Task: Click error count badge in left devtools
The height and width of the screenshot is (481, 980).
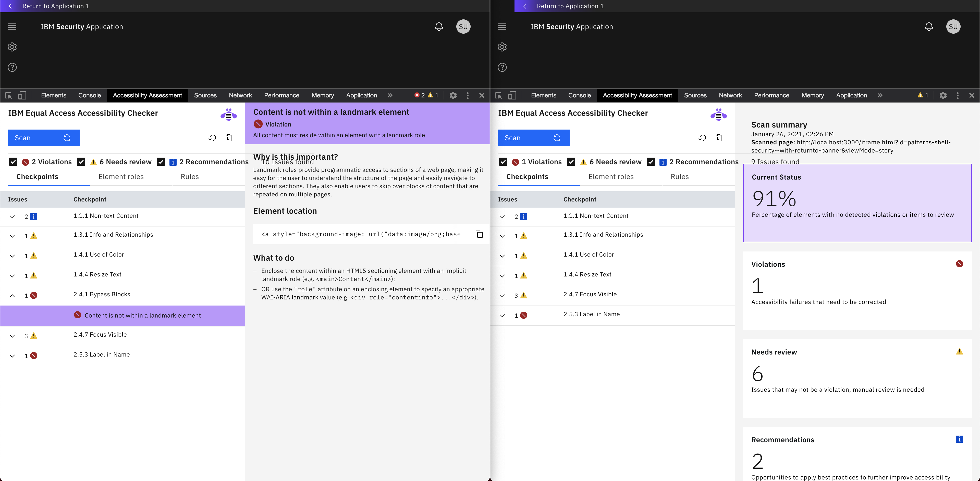Action: (419, 95)
